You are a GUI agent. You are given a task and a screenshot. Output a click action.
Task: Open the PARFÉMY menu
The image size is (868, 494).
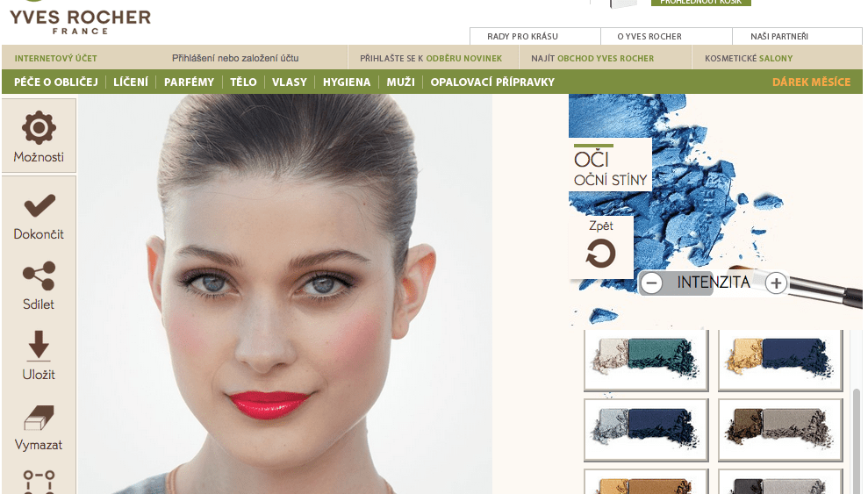click(189, 82)
